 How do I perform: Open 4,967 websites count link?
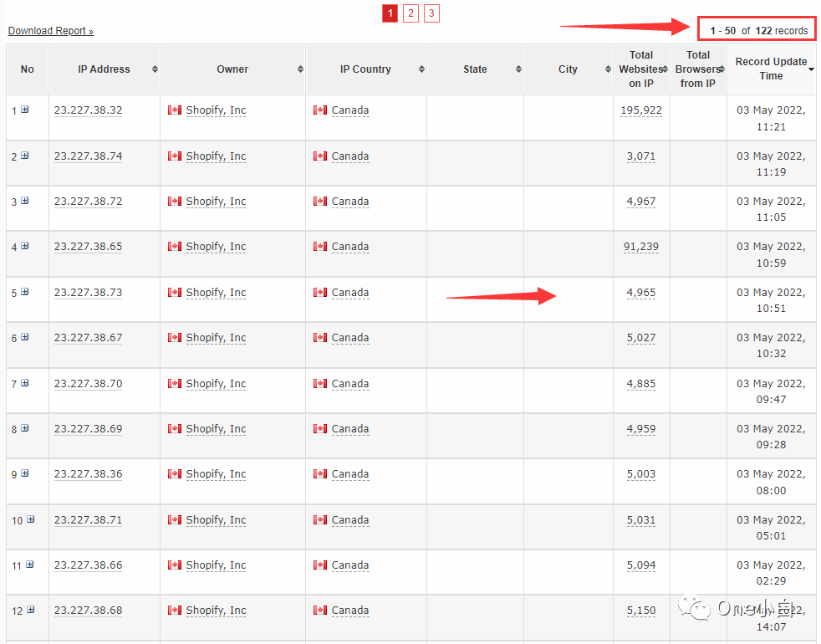[641, 202]
